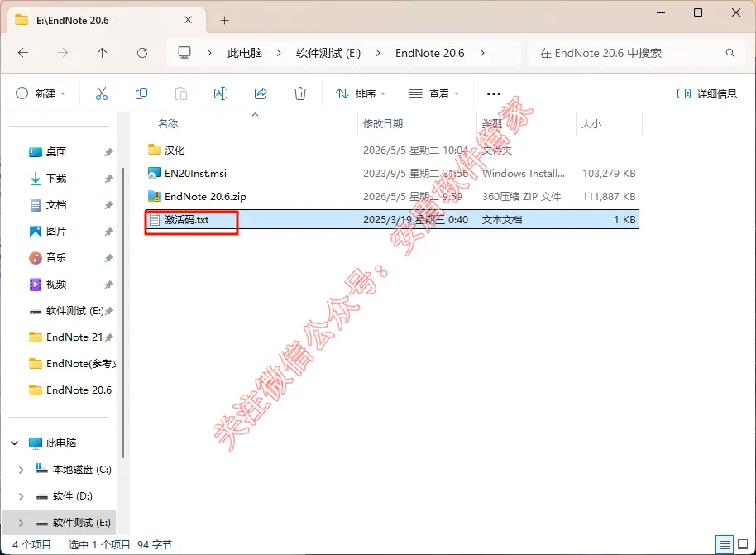Refresh the current folder view
Image resolution: width=756 pixels, height=555 pixels.
(141, 53)
